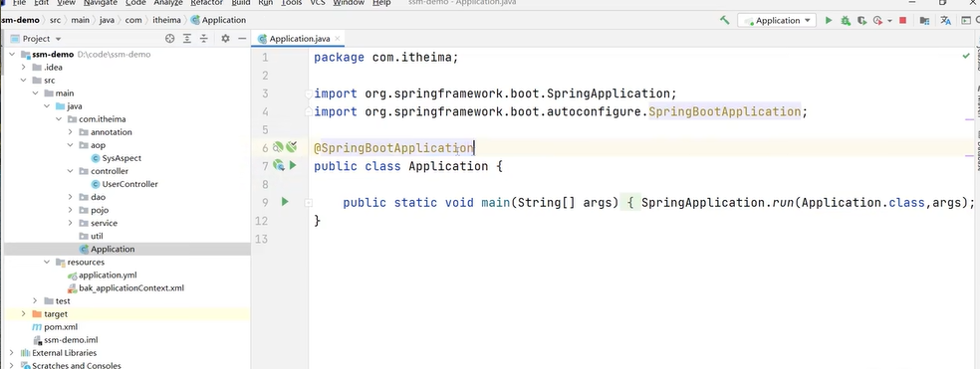Click the run arrow beside main method line 9
980x369 pixels.
[x=285, y=202]
